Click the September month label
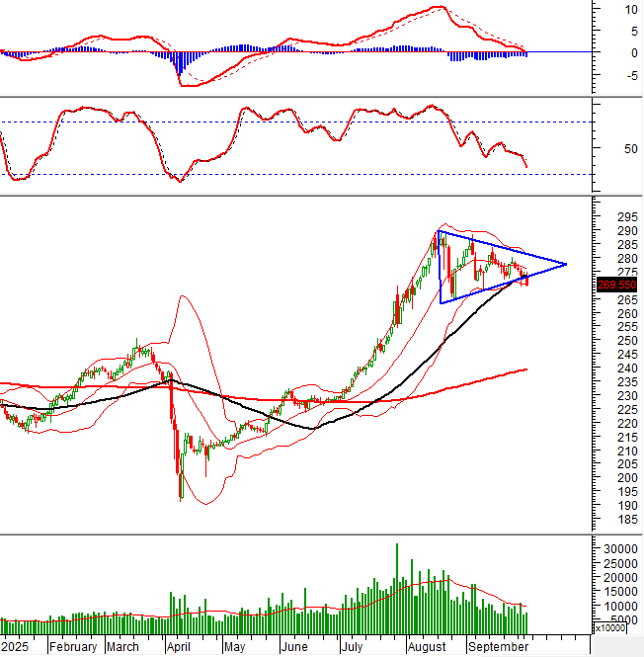This screenshot has height=657, width=644. tap(495, 647)
